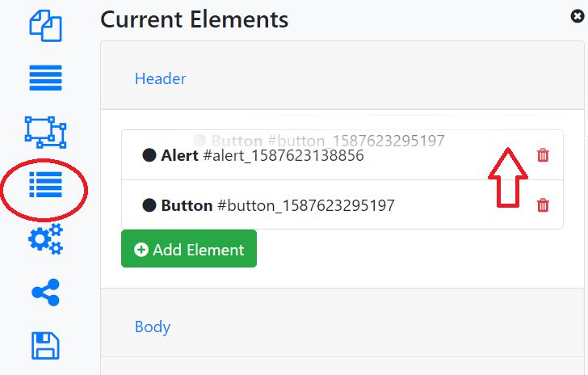Delete the Alert element with trash icon
This screenshot has width=588, height=375.
[543, 155]
